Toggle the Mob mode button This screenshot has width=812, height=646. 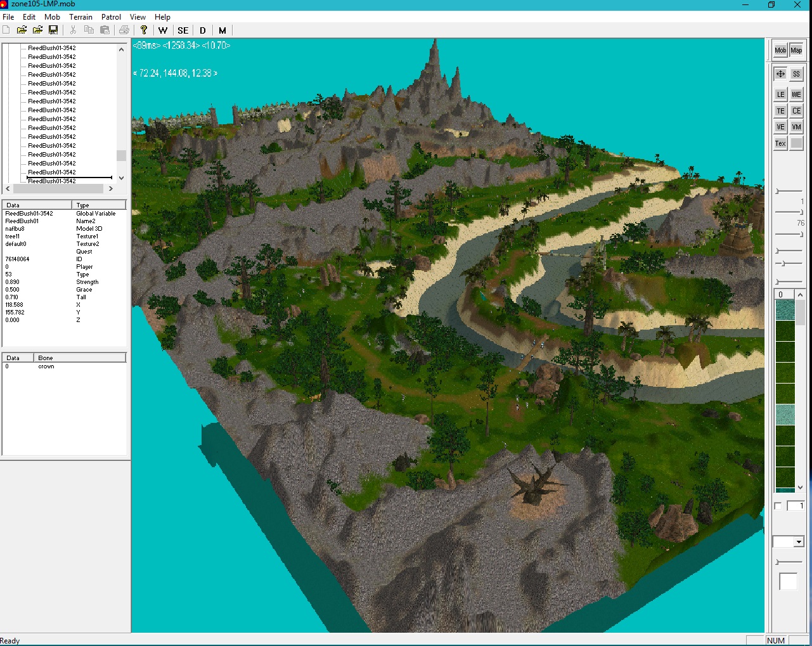[x=780, y=50]
